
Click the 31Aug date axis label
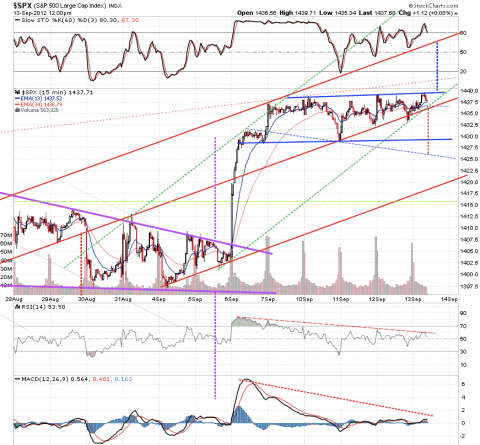[123, 299]
